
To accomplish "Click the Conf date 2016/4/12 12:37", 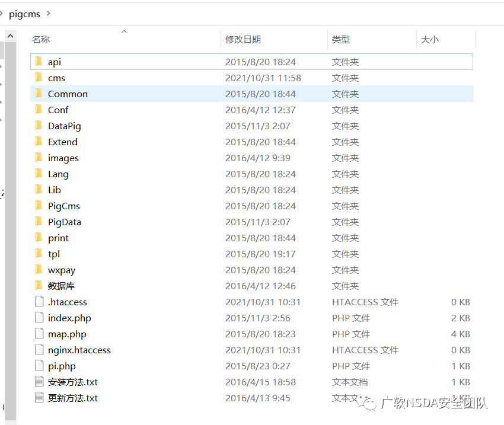I will click(x=260, y=110).
